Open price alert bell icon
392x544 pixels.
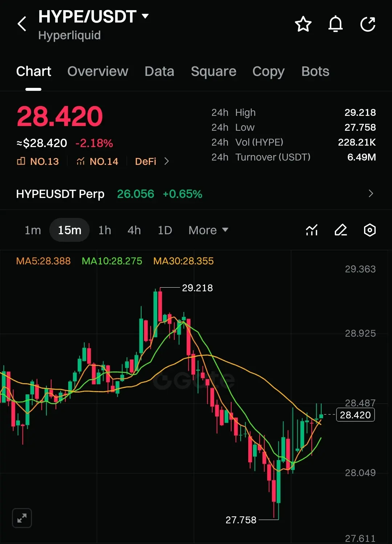click(x=335, y=24)
